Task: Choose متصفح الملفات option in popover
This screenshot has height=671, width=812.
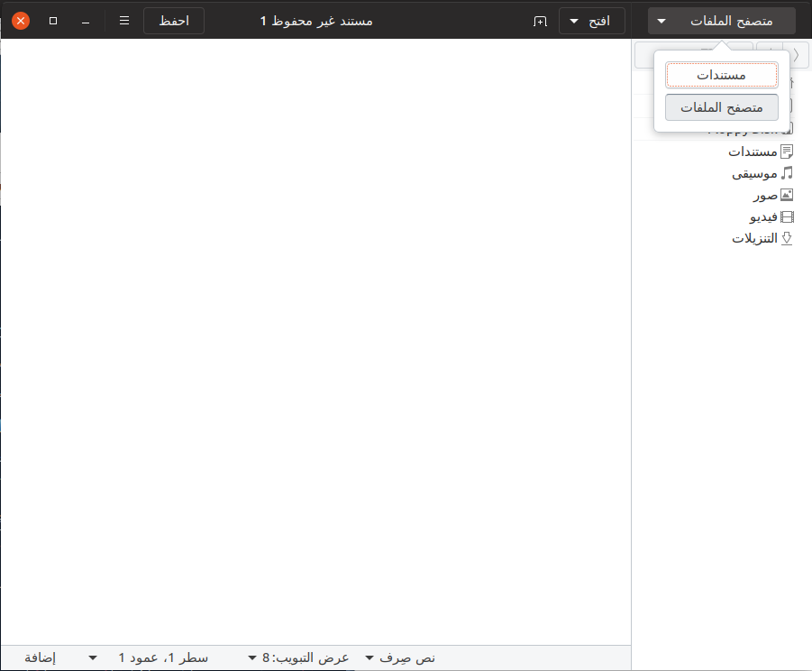Action: point(721,107)
